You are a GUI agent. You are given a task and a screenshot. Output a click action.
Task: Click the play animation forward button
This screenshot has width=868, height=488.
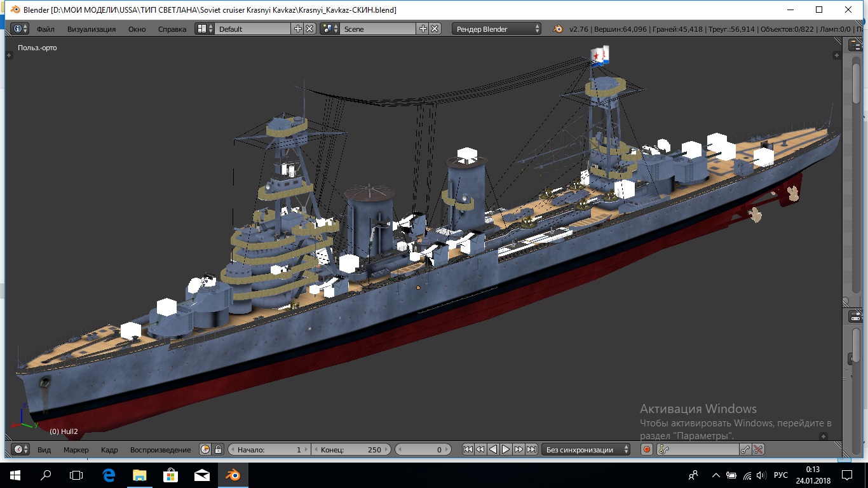(506, 449)
